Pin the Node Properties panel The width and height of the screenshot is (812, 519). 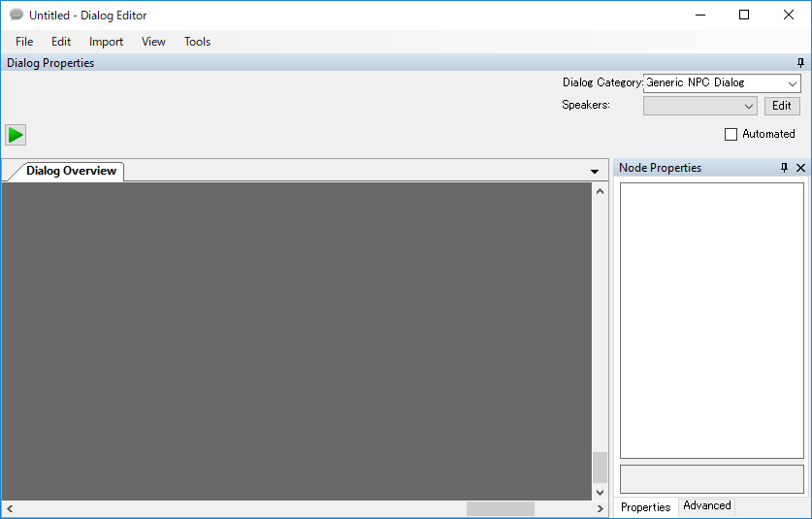tap(785, 168)
